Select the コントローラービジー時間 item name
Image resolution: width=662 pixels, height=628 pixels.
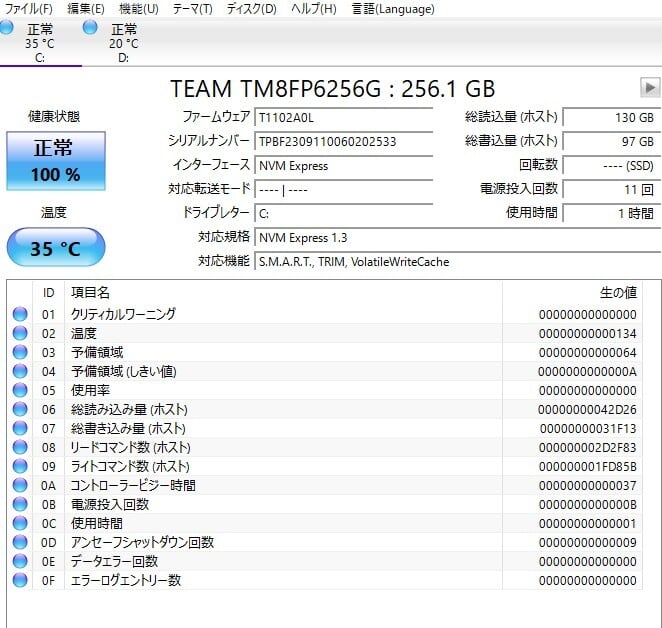133,485
